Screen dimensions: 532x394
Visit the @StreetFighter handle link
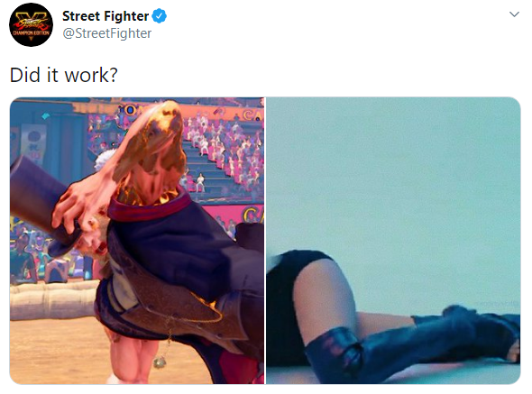107,33
